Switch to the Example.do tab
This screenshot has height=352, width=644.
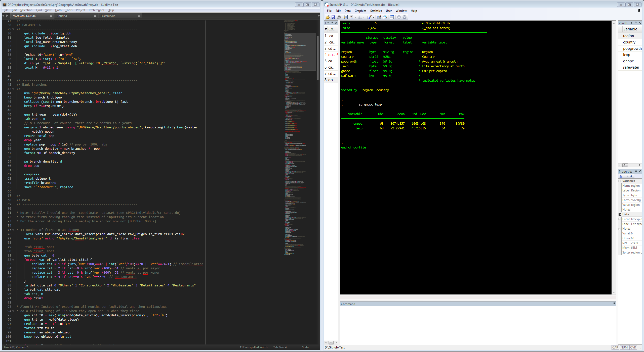pos(108,16)
